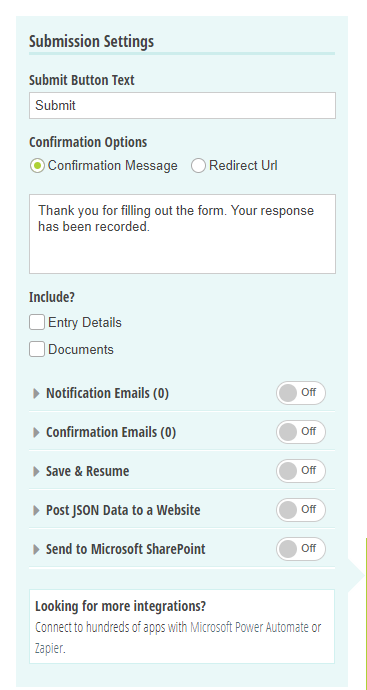
Task: Select the Confirmation Message radio button
Action: [x=37, y=166]
